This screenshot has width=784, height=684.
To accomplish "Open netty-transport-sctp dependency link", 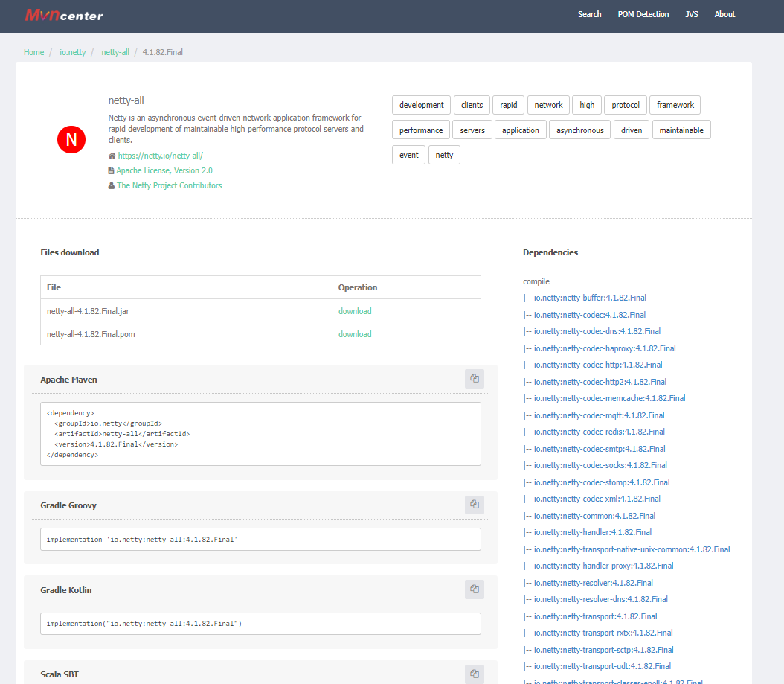I will pos(603,650).
